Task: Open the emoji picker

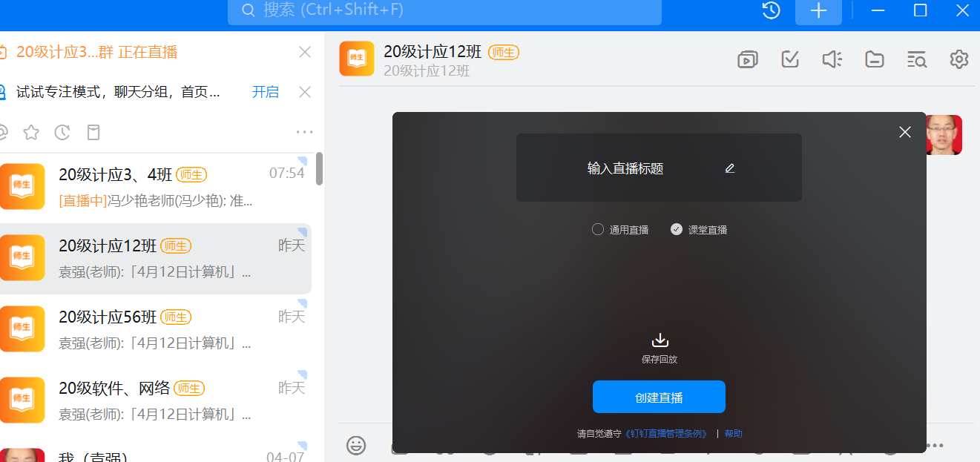Action: 356,445
